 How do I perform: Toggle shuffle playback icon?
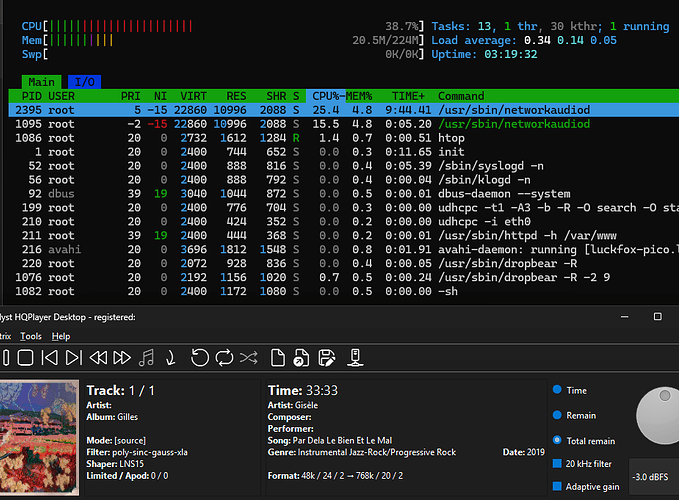tap(249, 358)
